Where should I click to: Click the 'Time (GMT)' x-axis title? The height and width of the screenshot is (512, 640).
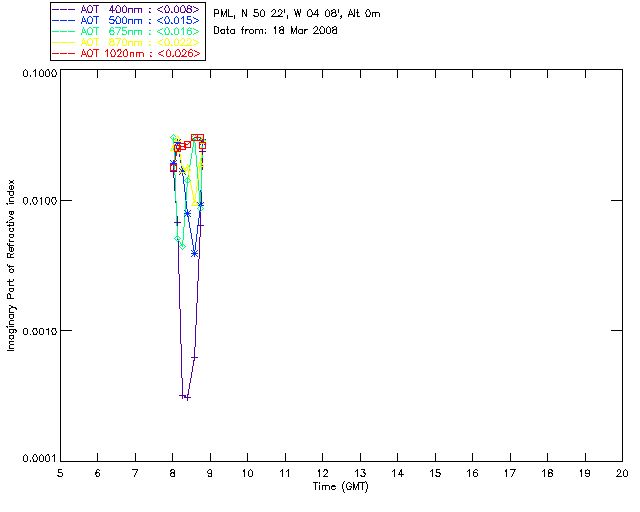click(340, 487)
